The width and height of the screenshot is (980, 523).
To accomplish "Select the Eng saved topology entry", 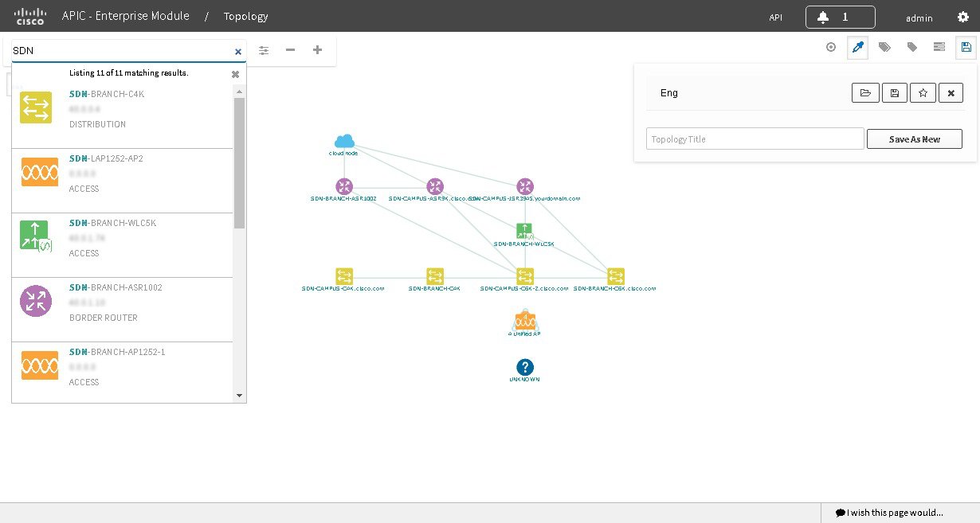I will pyautogui.click(x=669, y=93).
